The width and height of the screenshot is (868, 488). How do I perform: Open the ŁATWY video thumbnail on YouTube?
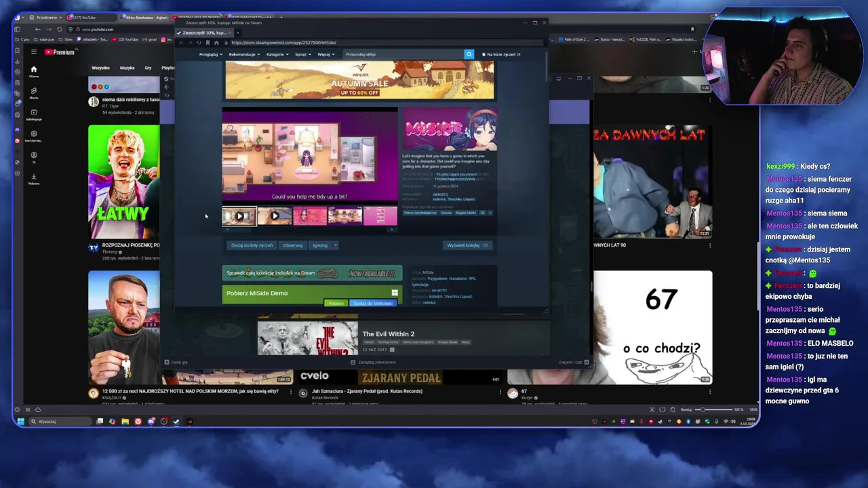pos(124,182)
